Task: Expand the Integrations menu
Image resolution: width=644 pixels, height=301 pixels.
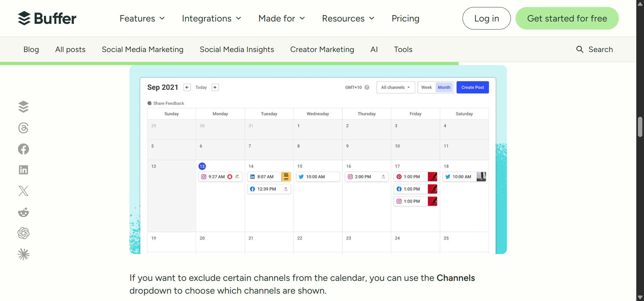Action: click(212, 18)
